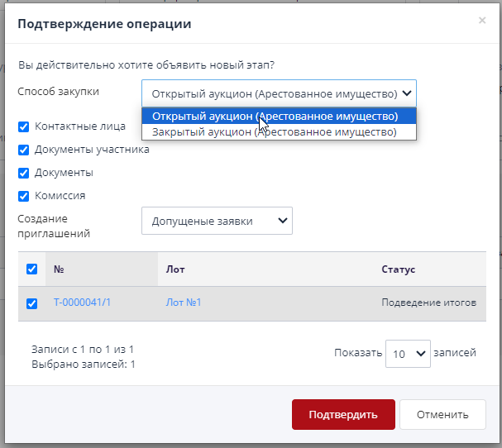Open the Лот №1 link
The image size is (502, 448).
click(184, 303)
